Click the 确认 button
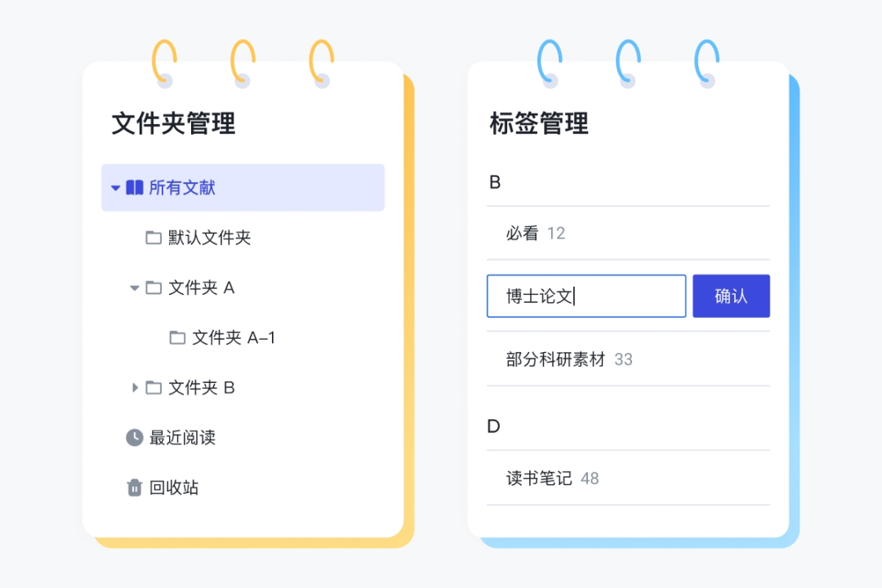Viewport: 882px width, 588px height. (731, 296)
